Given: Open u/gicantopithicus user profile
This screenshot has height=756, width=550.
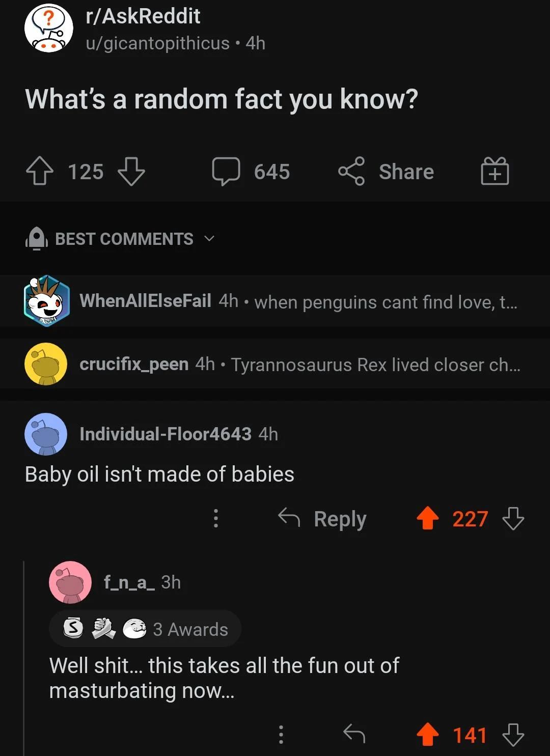Looking at the screenshot, I should 158,43.
